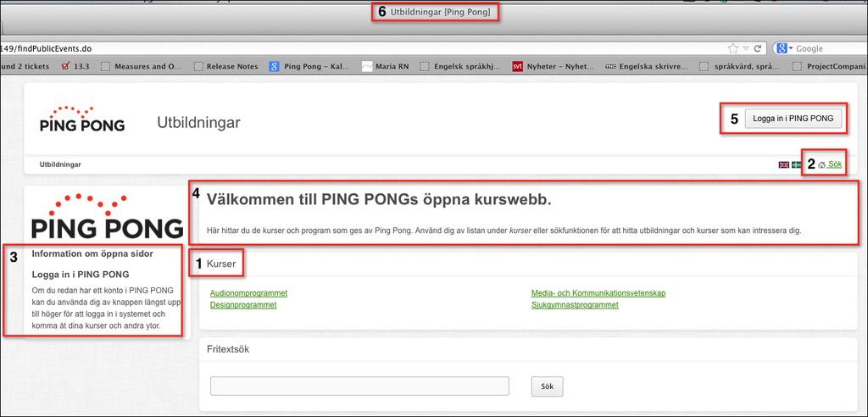Click the Kurser section heading
Viewport: 868px width, 417px height.
(221, 264)
